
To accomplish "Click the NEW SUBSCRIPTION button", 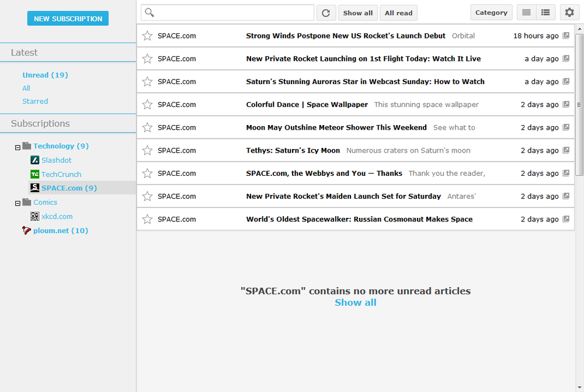I will point(67,18).
